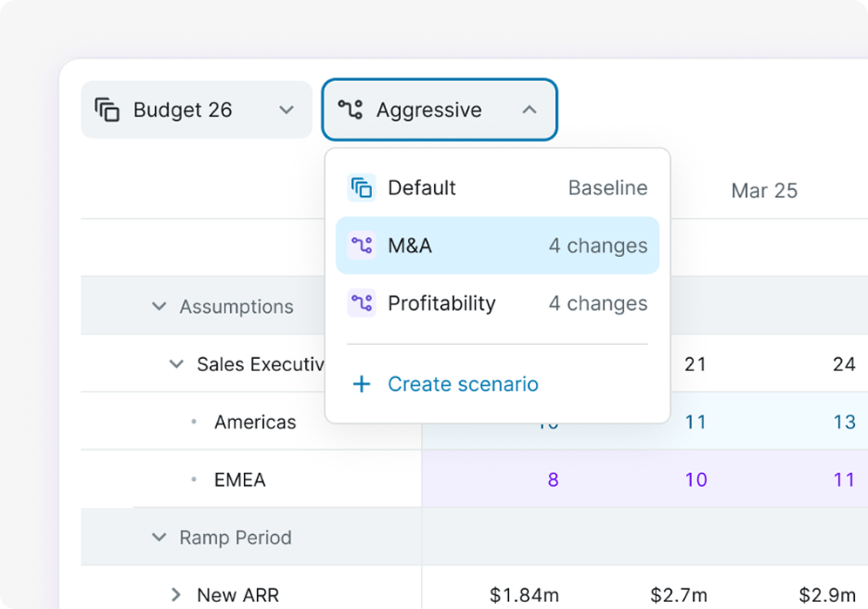The height and width of the screenshot is (609, 868).
Task: Click the plus icon beside Create scenario
Action: coord(362,384)
